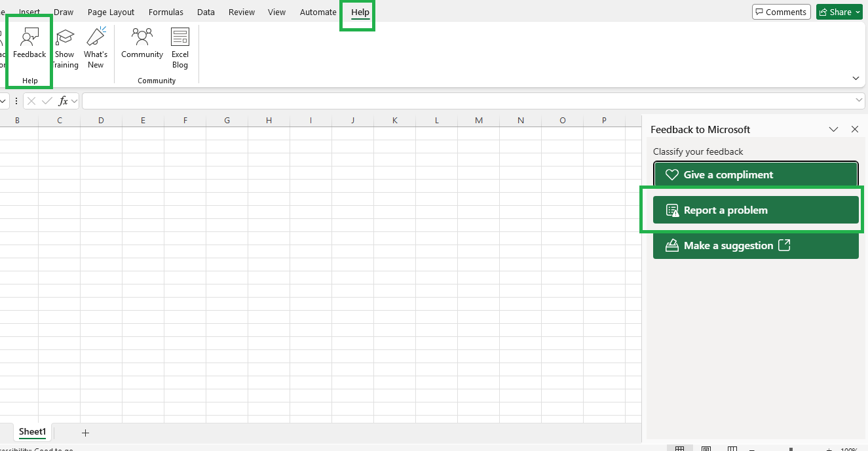This screenshot has height=451, width=868.
Task: Collapse the ribbon with the chevron
Action: (856, 78)
